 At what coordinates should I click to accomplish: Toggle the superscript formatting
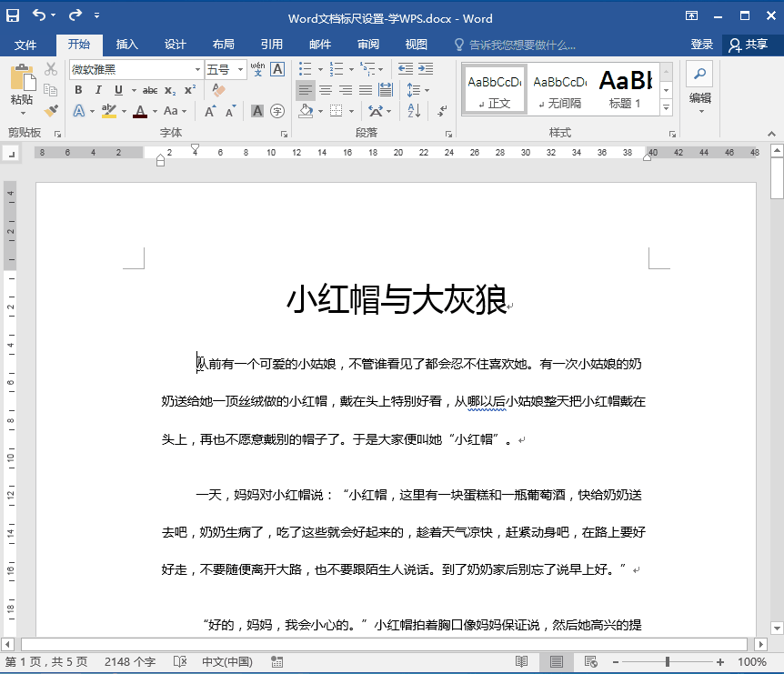pos(189,90)
